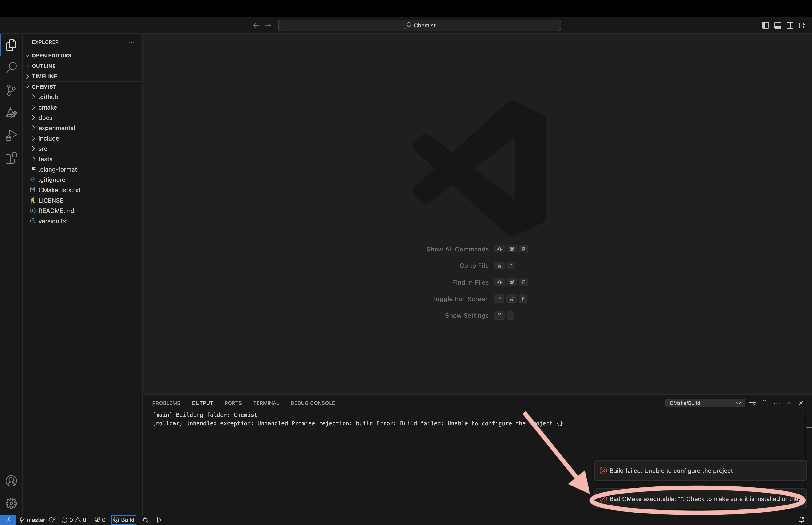Open Explorer views and more actions
Viewport: 812px width, 525px height.
pyautogui.click(x=132, y=42)
